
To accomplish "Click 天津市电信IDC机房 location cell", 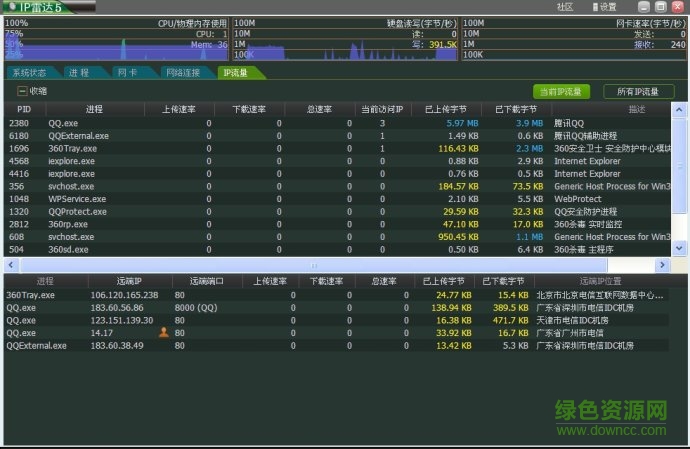I will pyautogui.click(x=573, y=320).
